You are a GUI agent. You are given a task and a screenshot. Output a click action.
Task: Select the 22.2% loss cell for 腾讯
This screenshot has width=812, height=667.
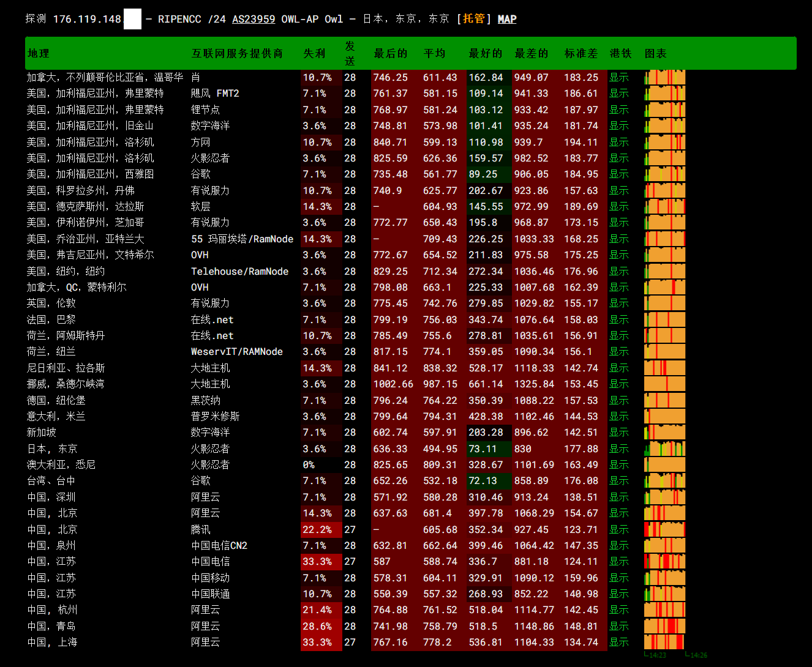click(x=321, y=529)
